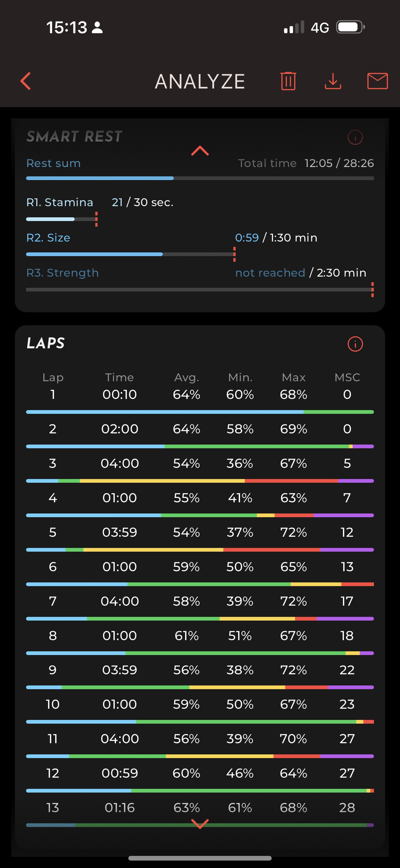Image resolution: width=400 pixels, height=868 pixels.
Task: Expand more laps with down chevron
Action: (200, 824)
